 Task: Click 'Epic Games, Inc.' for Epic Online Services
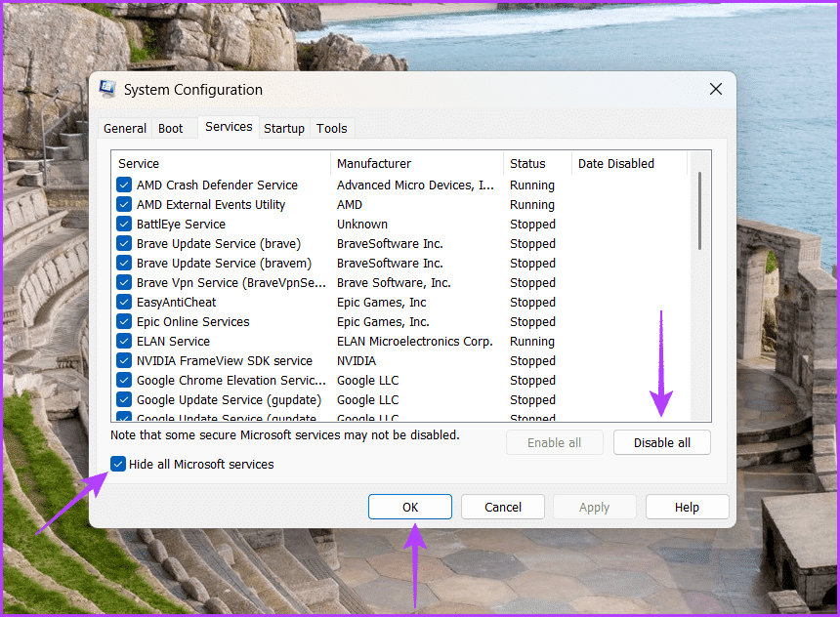pyautogui.click(x=383, y=321)
